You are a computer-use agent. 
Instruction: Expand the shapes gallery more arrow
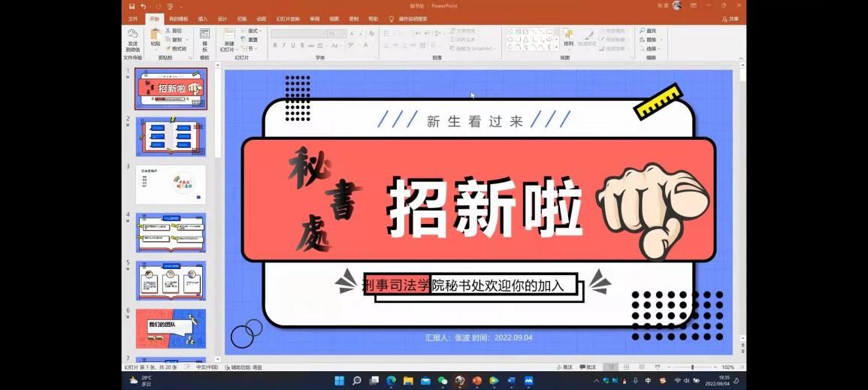click(x=557, y=48)
